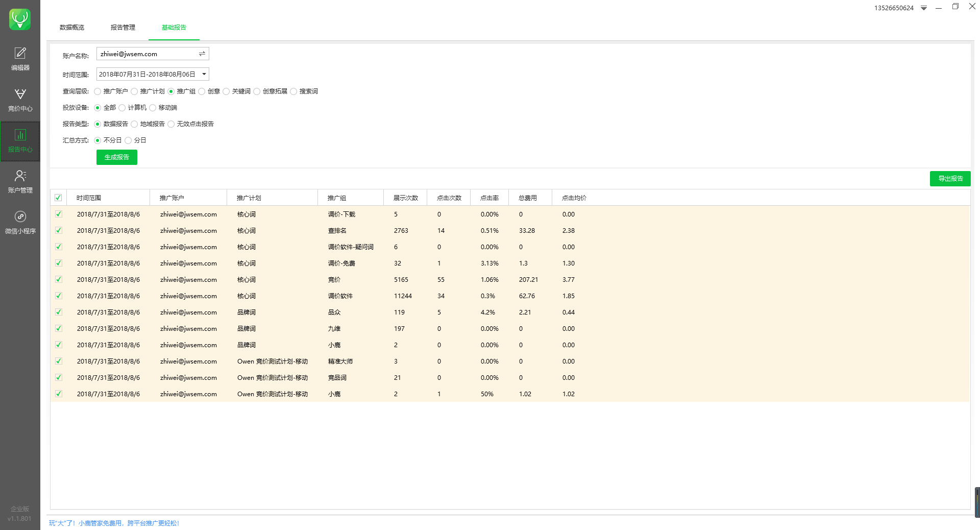Click the account switch arrows icon

pyautogui.click(x=202, y=54)
